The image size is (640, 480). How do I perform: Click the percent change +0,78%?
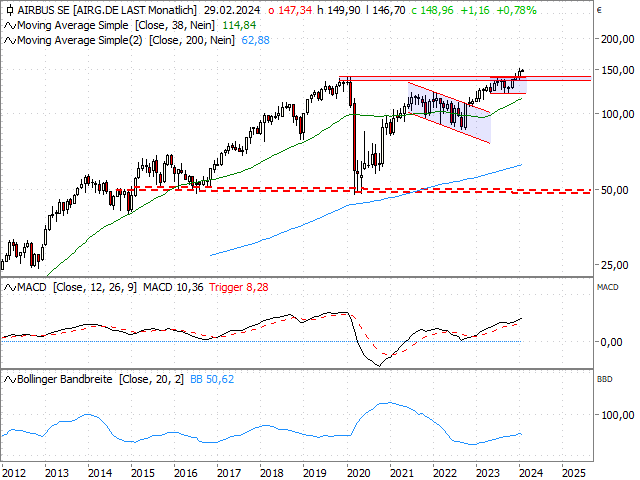coord(516,10)
